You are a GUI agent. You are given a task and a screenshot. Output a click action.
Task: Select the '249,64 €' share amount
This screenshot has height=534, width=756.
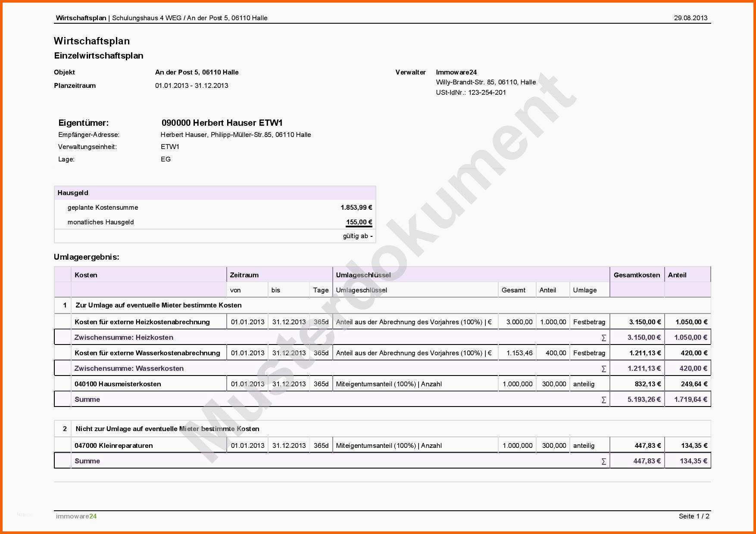[x=694, y=384]
